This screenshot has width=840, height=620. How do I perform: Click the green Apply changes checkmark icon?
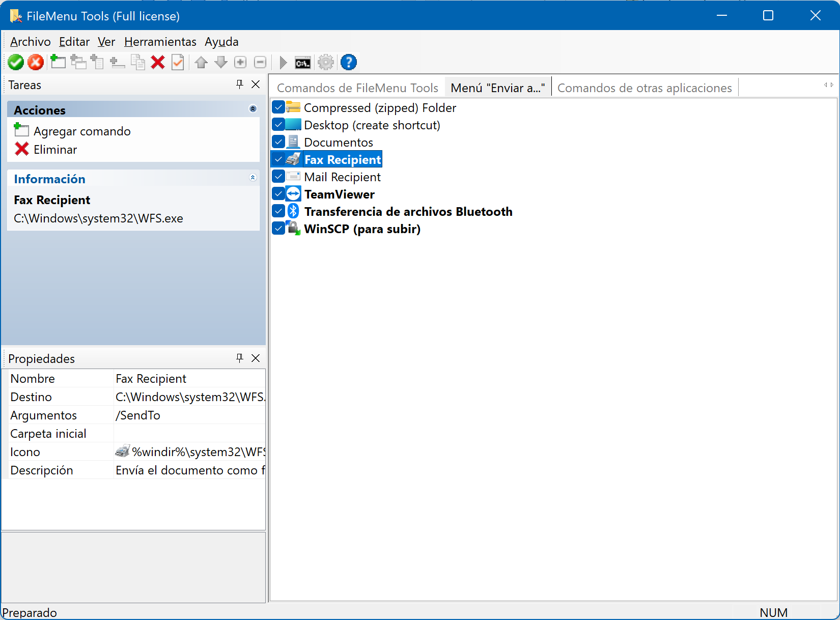click(16, 63)
